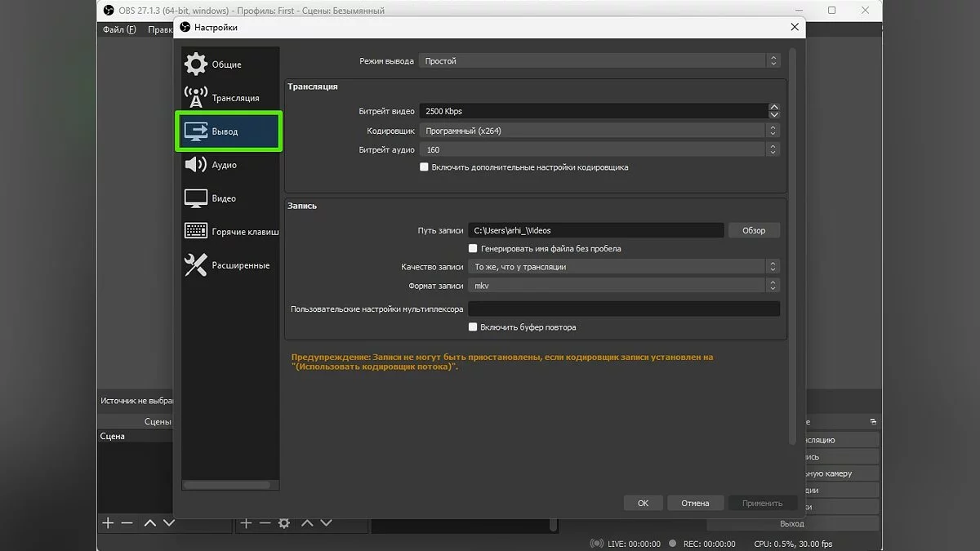This screenshot has height=551, width=980.
Task: Move source down arrow right of gear
Action: [326, 523]
